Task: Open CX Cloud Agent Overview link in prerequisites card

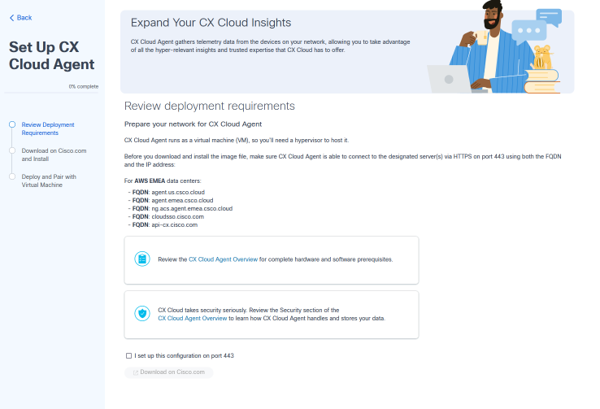Action: pos(223,259)
